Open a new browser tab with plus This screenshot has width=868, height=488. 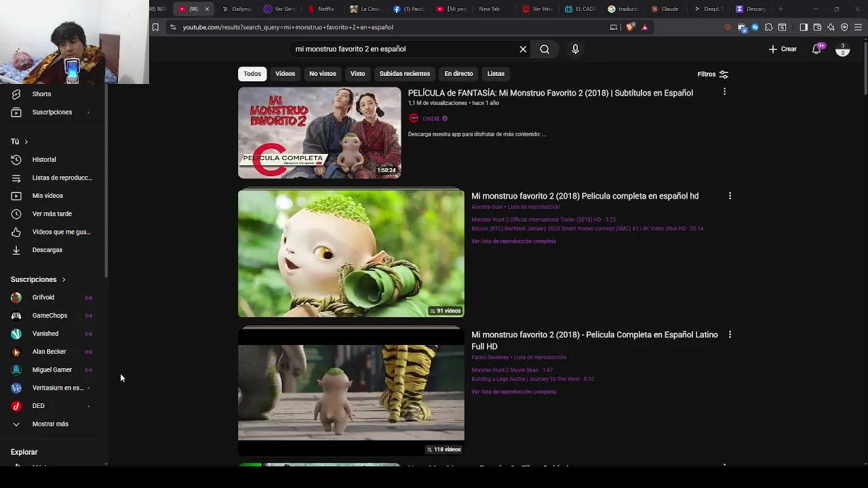(x=781, y=9)
